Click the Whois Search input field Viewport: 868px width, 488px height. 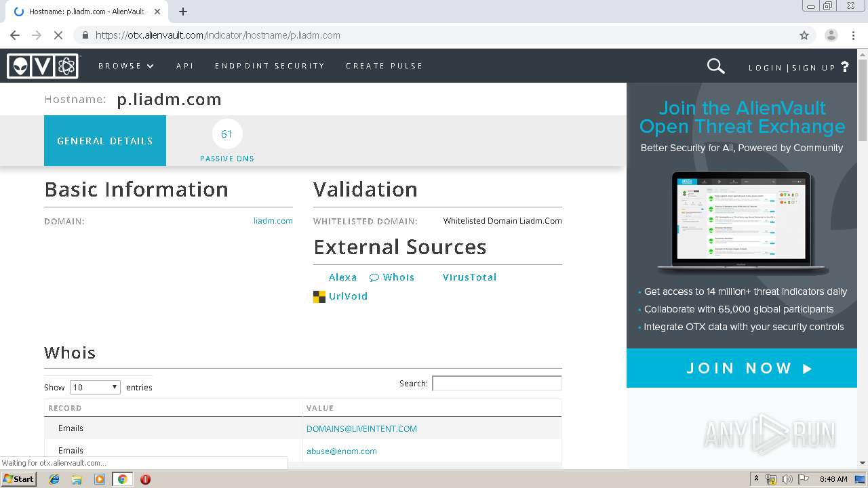pyautogui.click(x=497, y=384)
